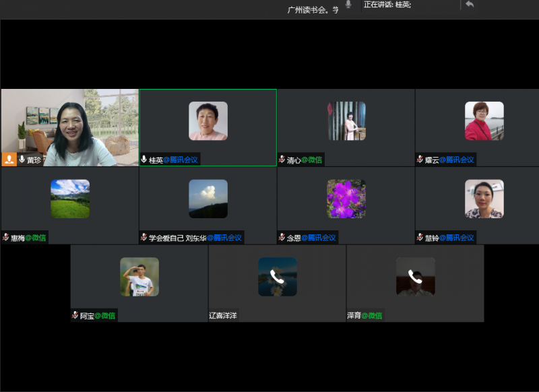Click the microphone icon in the top bar
The width and height of the screenshot is (539, 392).
point(348,5)
